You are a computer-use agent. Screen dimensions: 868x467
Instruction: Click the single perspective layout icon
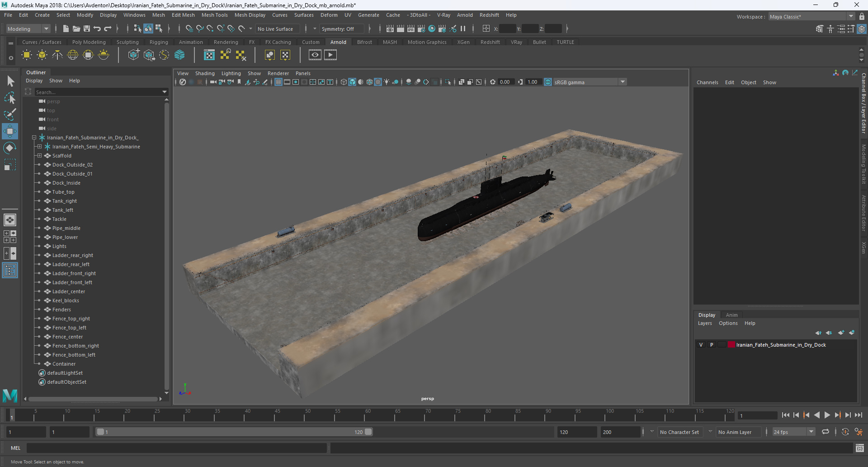[10, 220]
